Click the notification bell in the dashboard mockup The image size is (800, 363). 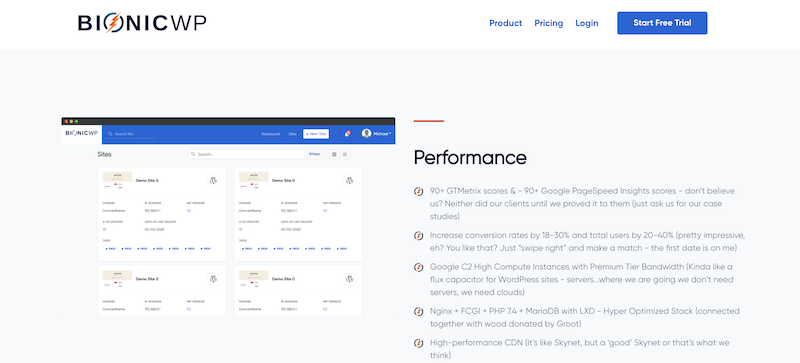tap(347, 134)
